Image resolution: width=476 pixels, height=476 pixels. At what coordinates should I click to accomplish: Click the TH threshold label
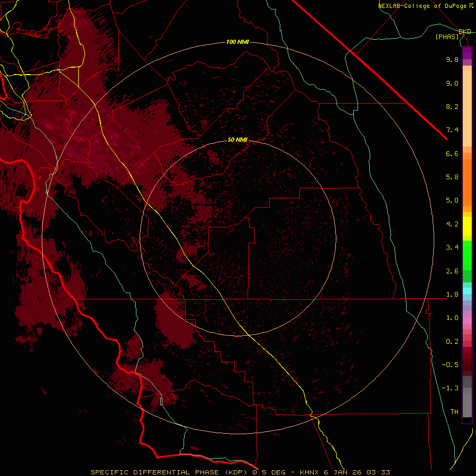(454, 412)
